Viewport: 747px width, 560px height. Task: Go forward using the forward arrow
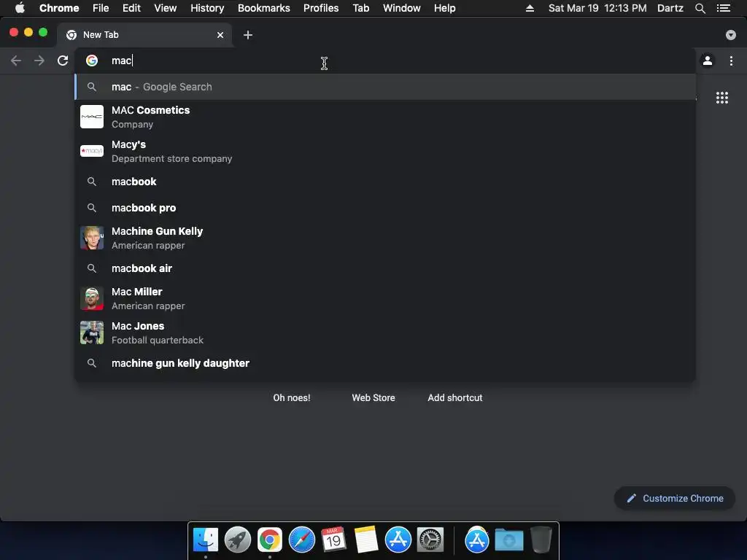[x=39, y=61]
